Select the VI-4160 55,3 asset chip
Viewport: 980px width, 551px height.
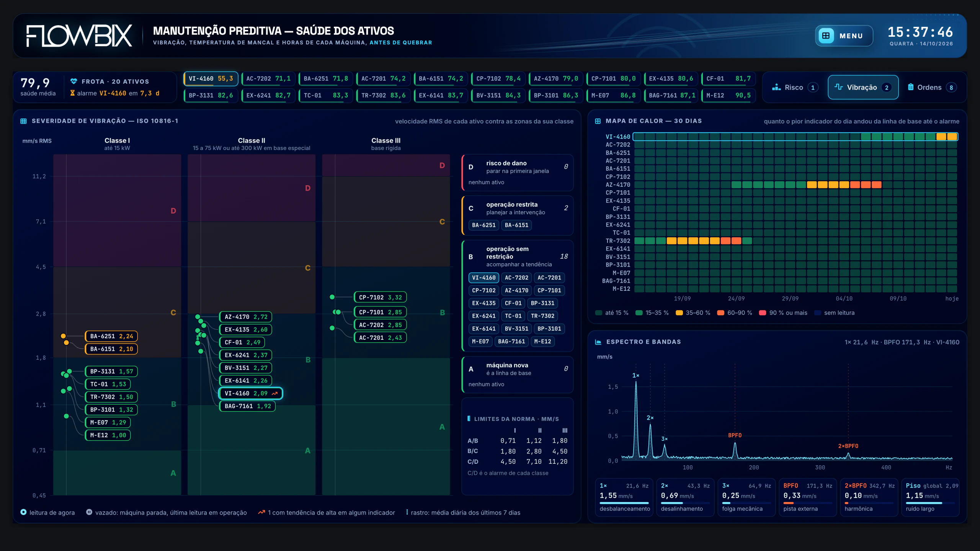pos(211,78)
